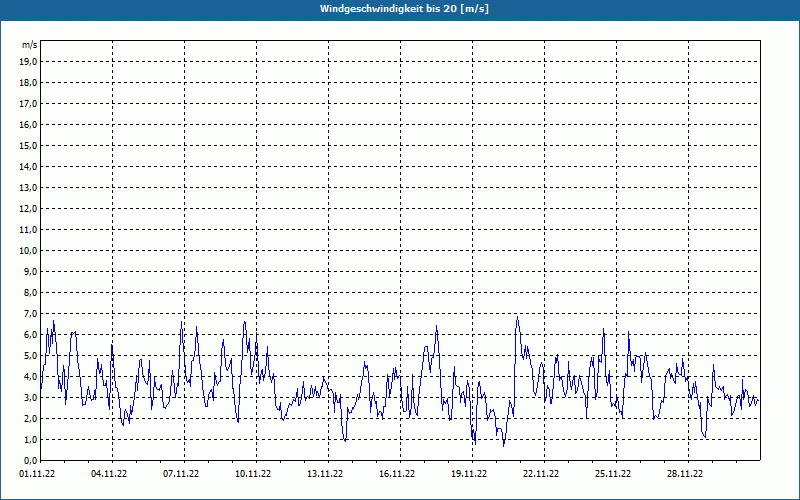
Task: Click the y-axis label 1,0
Action: (x=30, y=439)
